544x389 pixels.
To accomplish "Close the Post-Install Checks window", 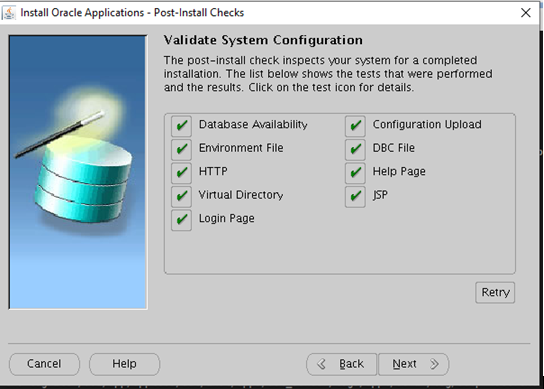I will pyautogui.click(x=526, y=13).
